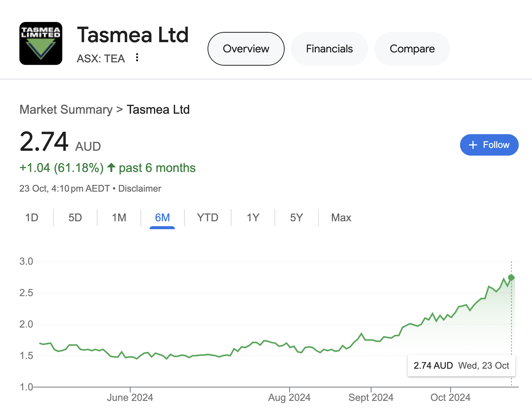Click the green up arrow price indicator
This screenshot has width=532, height=417.
tap(111, 168)
